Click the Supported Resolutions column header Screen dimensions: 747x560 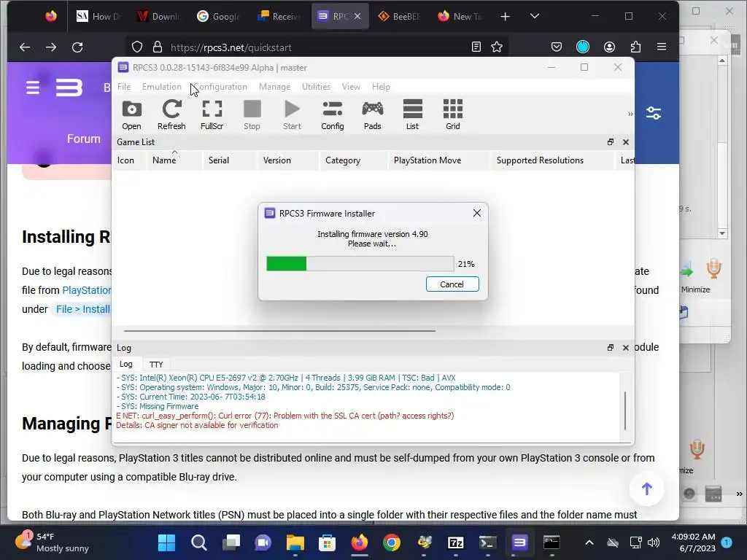551,160
